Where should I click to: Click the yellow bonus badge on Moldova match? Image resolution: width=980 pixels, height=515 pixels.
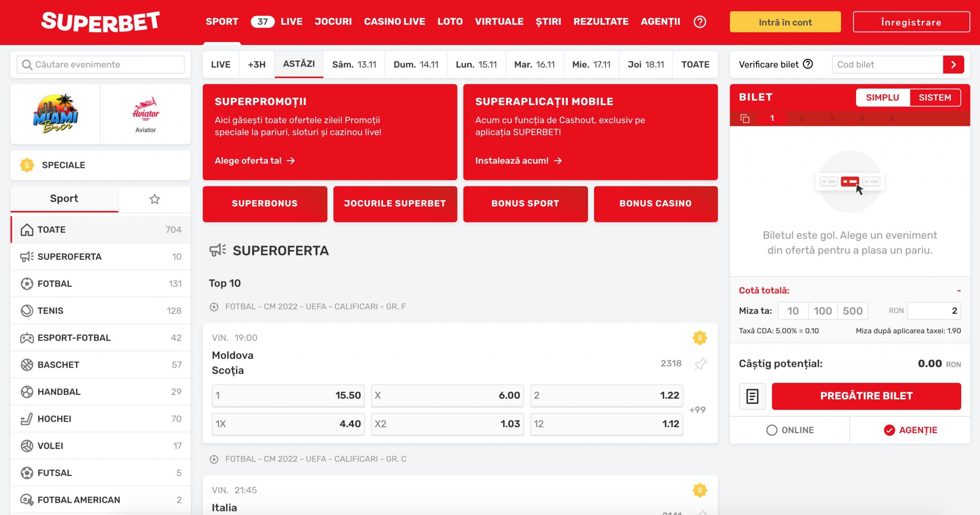tap(700, 337)
